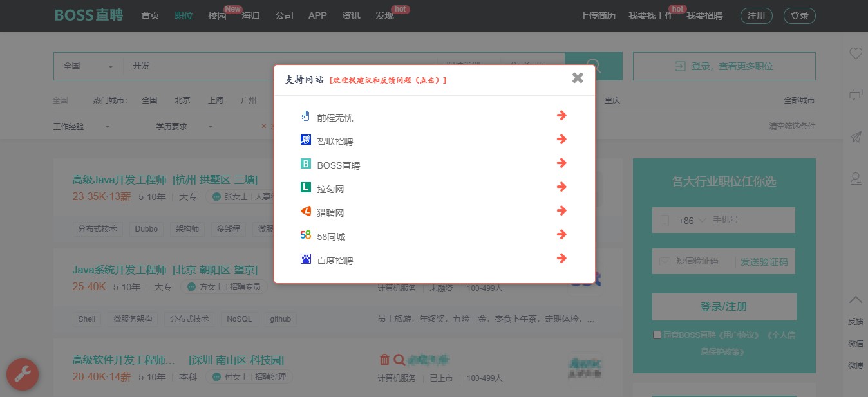Click the BOSS直聘 logo in header
Image resolution: width=868 pixels, height=397 pixels.
[x=89, y=15]
